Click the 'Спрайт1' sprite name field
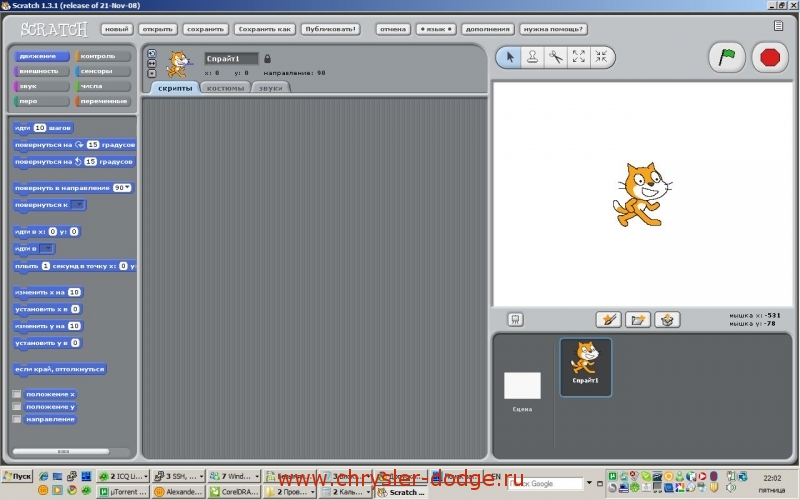Screen dimensions: 800x500 (x=231, y=59)
